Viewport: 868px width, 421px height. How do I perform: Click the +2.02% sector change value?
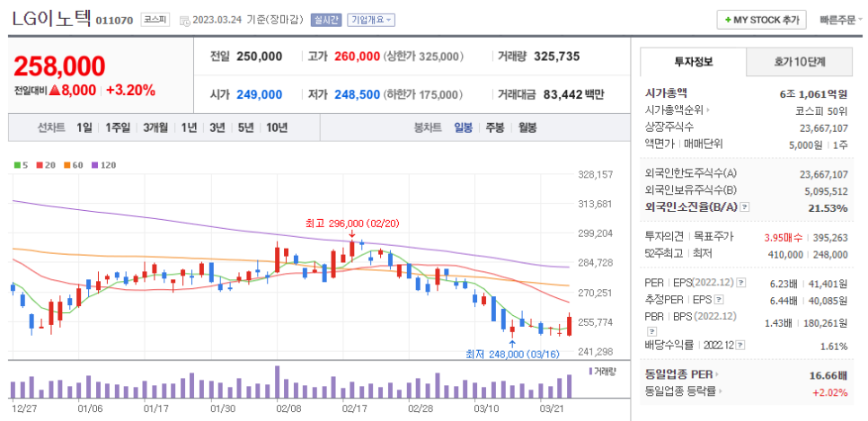click(x=830, y=392)
